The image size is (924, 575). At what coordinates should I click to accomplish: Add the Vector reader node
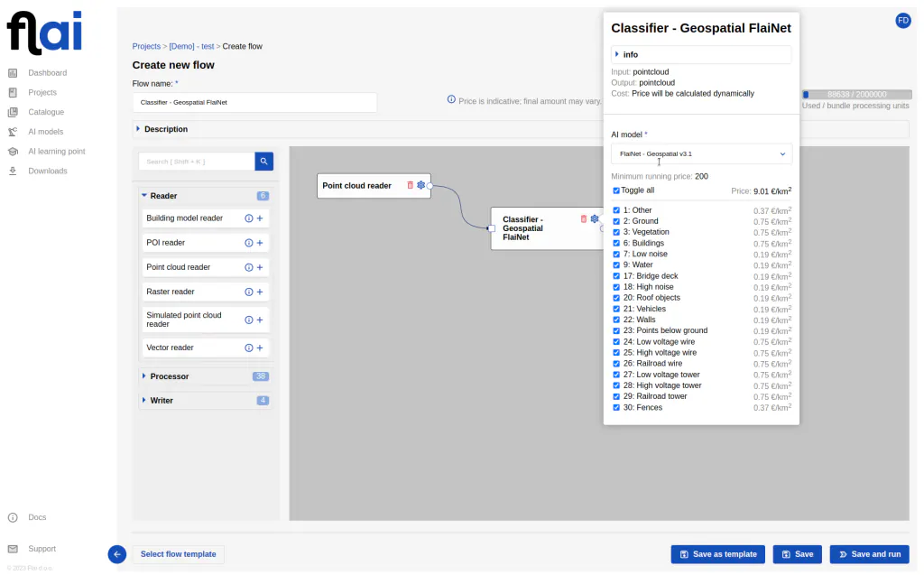[260, 348]
